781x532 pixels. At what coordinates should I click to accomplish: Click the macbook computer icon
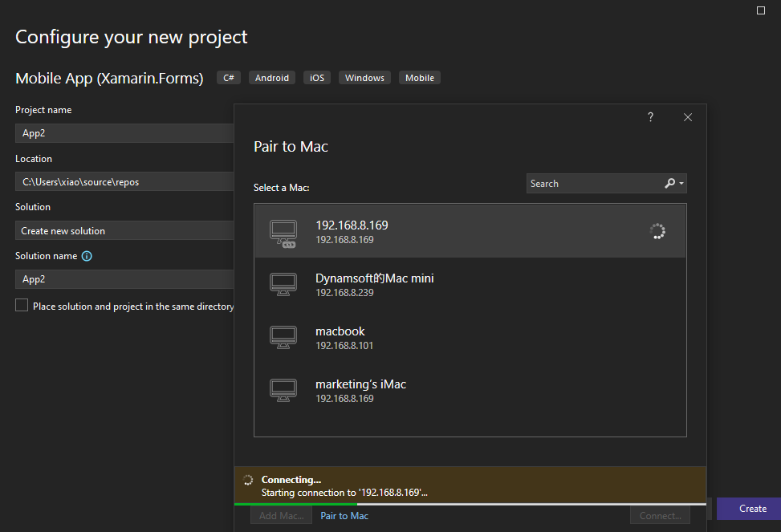pos(283,337)
